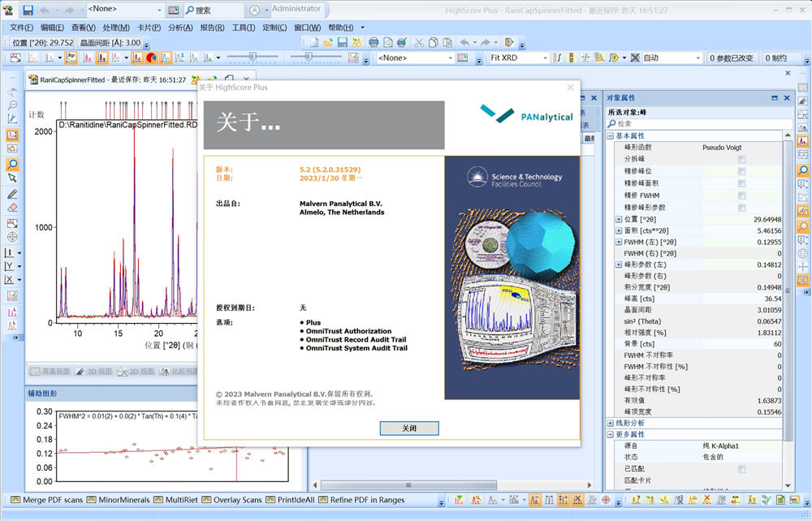This screenshot has width=812, height=521.
Task: Toggle the Bgr background display icon
Action: click(x=71, y=58)
